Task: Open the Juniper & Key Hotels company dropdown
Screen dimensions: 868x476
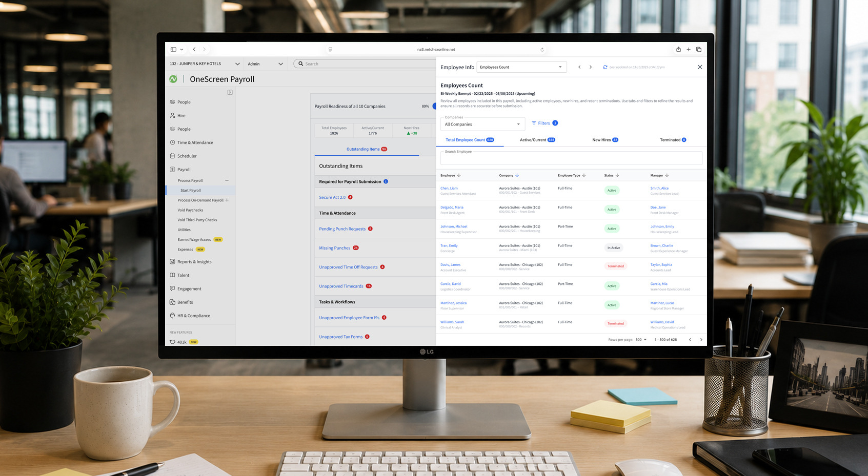Action: (205, 64)
